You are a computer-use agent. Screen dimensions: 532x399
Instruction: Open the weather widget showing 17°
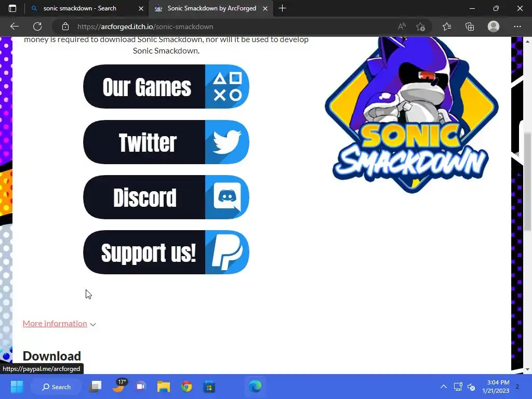(x=119, y=386)
